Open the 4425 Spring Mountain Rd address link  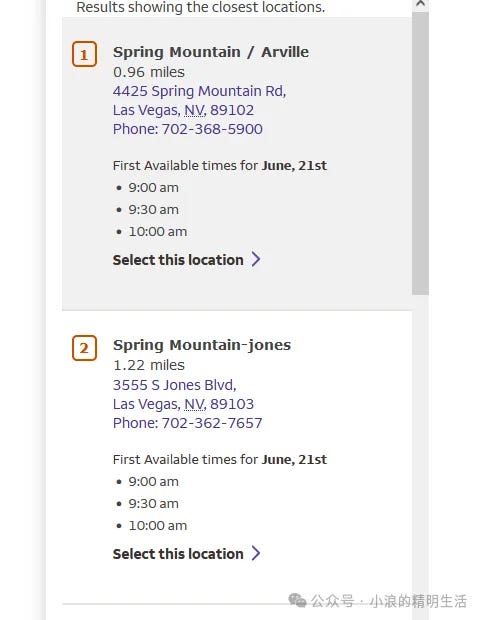coord(199,91)
